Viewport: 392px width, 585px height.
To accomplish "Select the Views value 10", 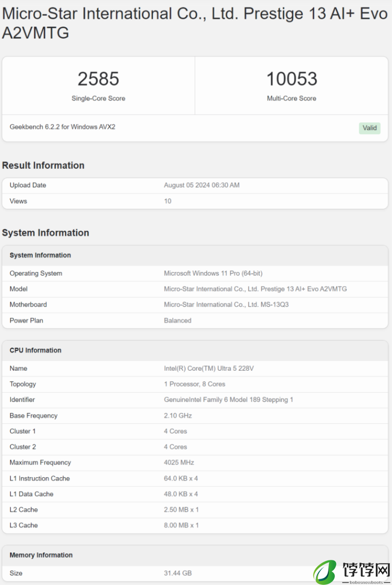I will coord(168,201).
